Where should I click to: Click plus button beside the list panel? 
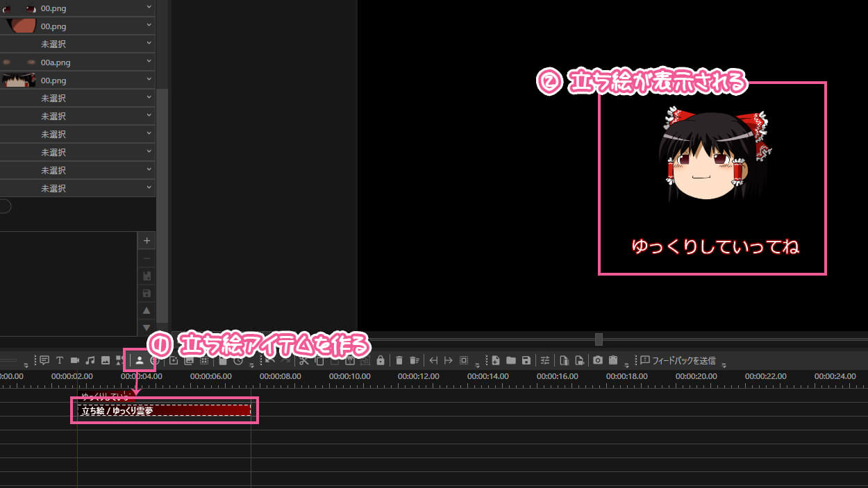(x=147, y=241)
